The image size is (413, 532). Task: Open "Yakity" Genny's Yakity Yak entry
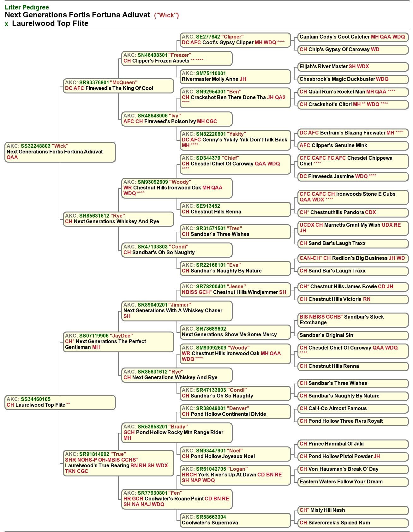tap(235, 140)
